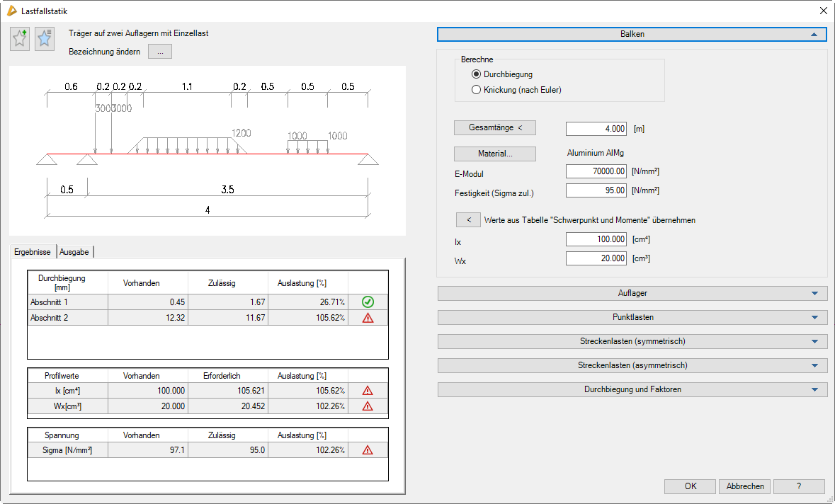
Task: Expand the Punktlasten section
Action: (632, 317)
